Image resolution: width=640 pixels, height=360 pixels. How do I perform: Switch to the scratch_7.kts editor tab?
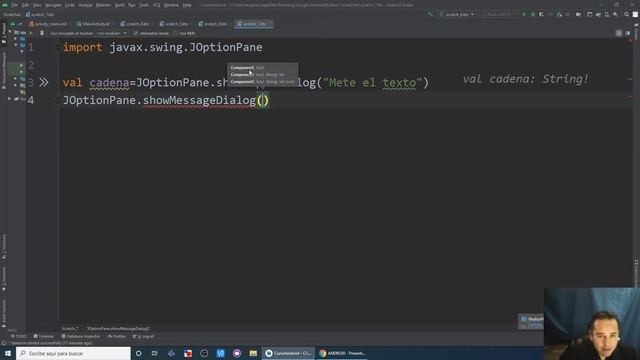coord(252,24)
